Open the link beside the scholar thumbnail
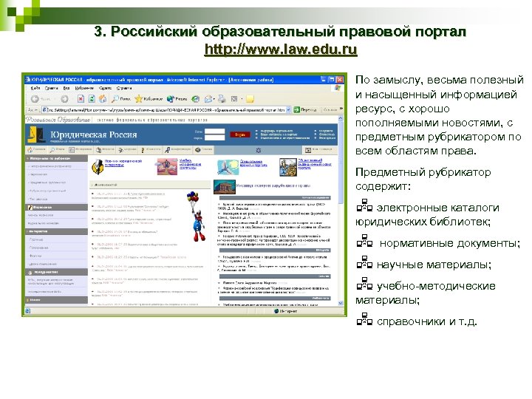532x399 pixels. click(315, 164)
